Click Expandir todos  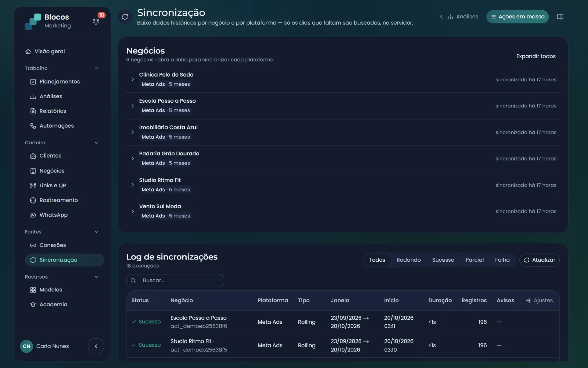click(x=536, y=56)
